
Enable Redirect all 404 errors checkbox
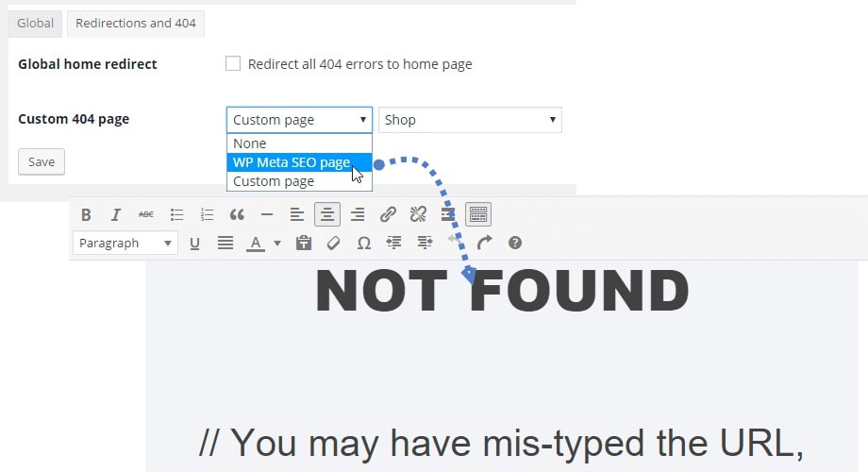click(233, 63)
